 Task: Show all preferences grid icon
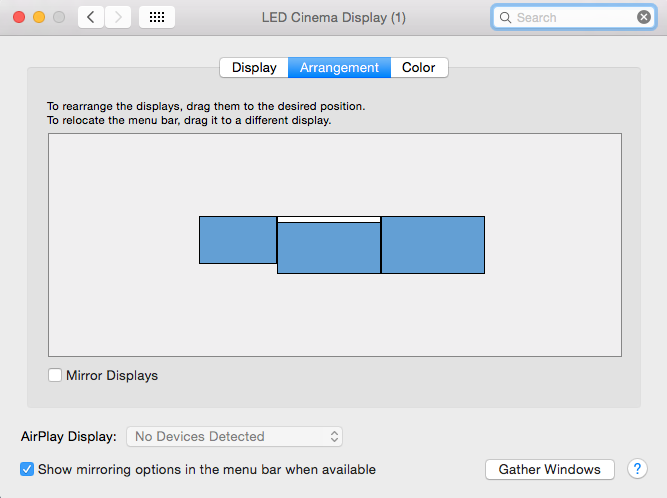coord(157,17)
